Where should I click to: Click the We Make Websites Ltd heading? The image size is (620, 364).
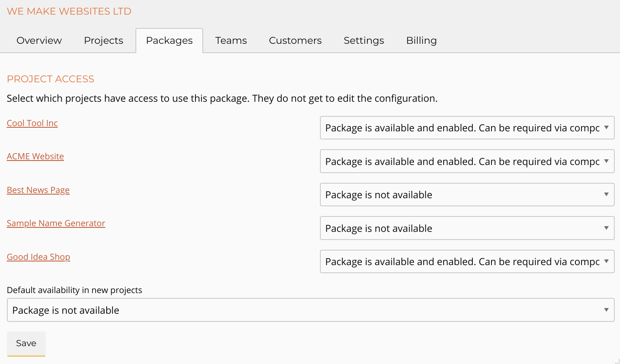pyautogui.click(x=69, y=11)
